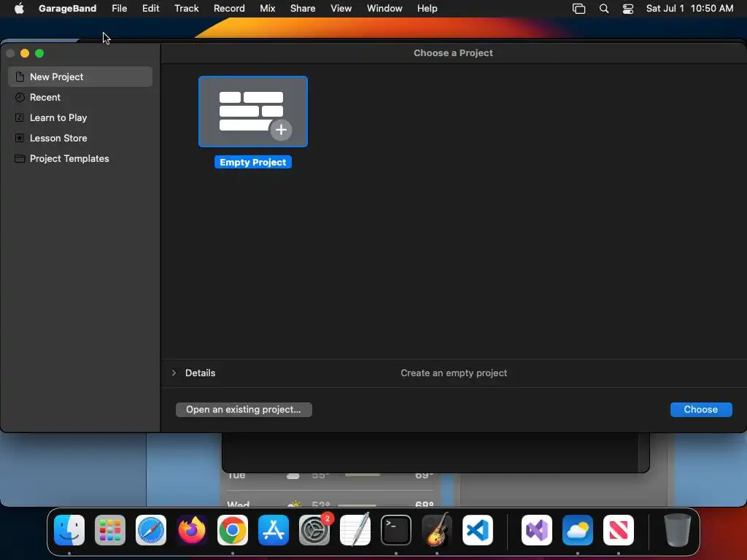Click the Learn to Play music icon
Screen dimensions: 747x560
pos(20,117)
